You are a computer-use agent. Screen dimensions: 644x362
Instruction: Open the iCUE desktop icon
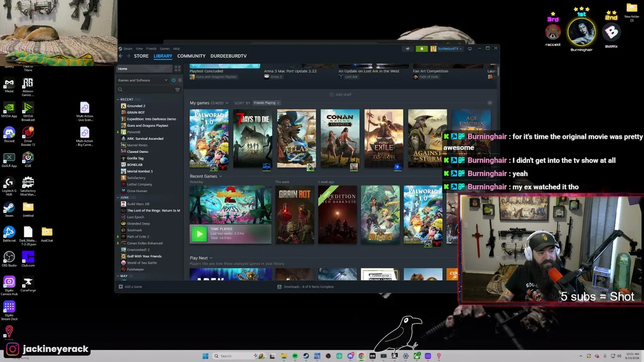point(28,159)
